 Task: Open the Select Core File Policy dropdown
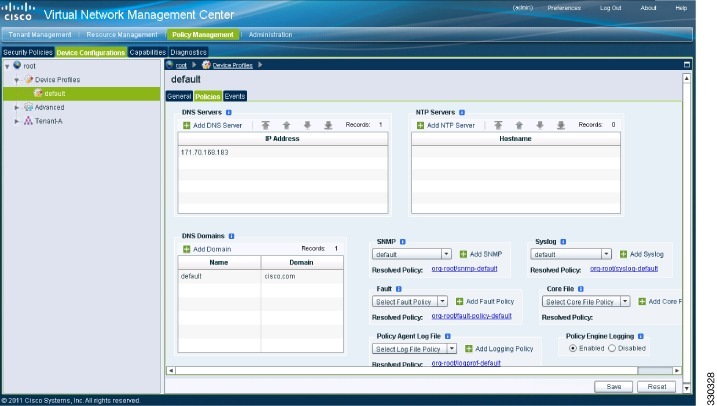[x=625, y=302]
